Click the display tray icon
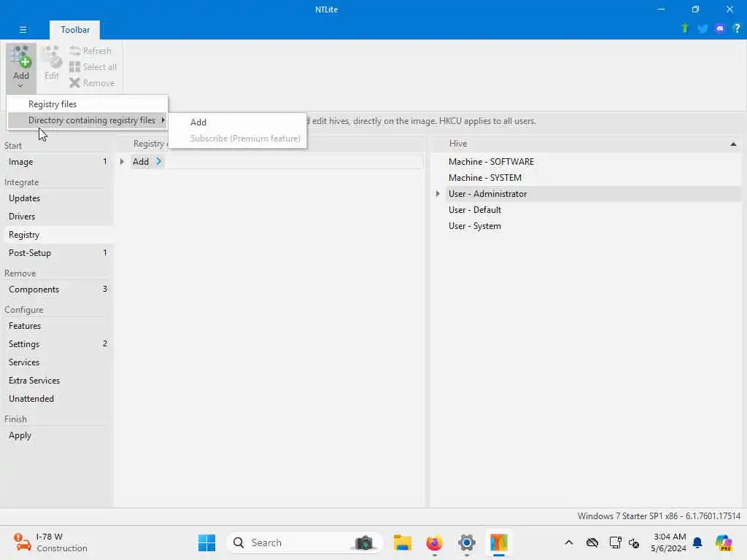This screenshot has width=747, height=560. [615, 542]
